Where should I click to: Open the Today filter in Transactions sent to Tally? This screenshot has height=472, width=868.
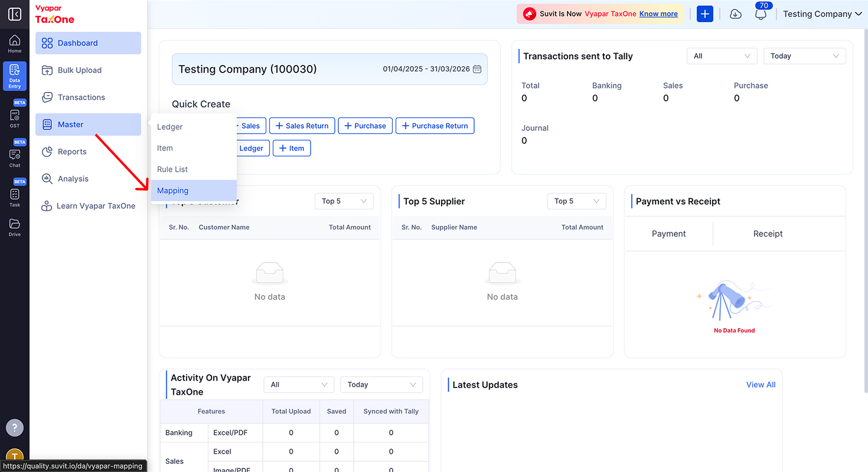point(805,56)
